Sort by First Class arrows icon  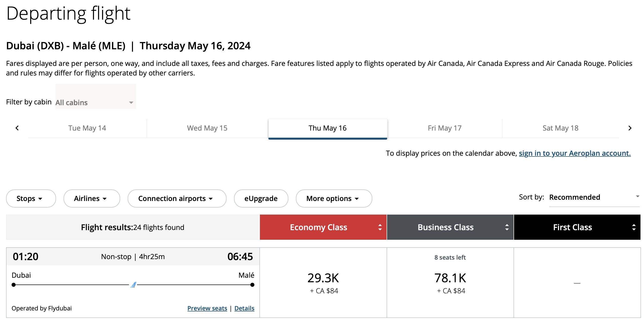point(634,227)
